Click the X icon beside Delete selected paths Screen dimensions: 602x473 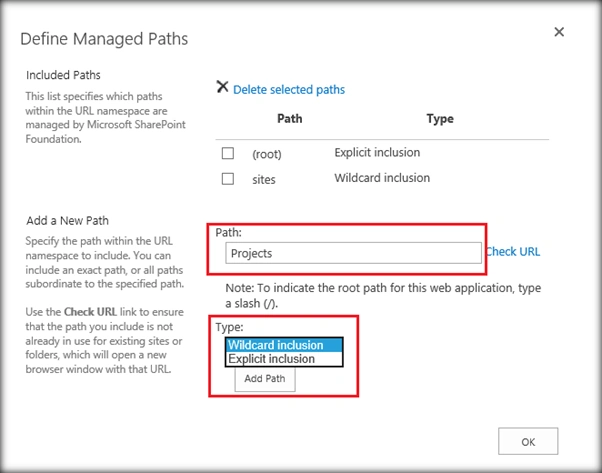(x=222, y=87)
